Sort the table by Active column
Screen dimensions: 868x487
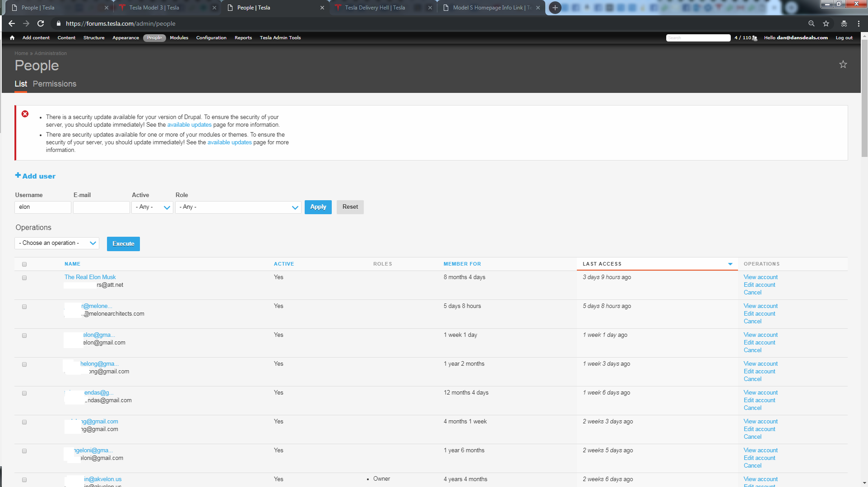coord(284,264)
